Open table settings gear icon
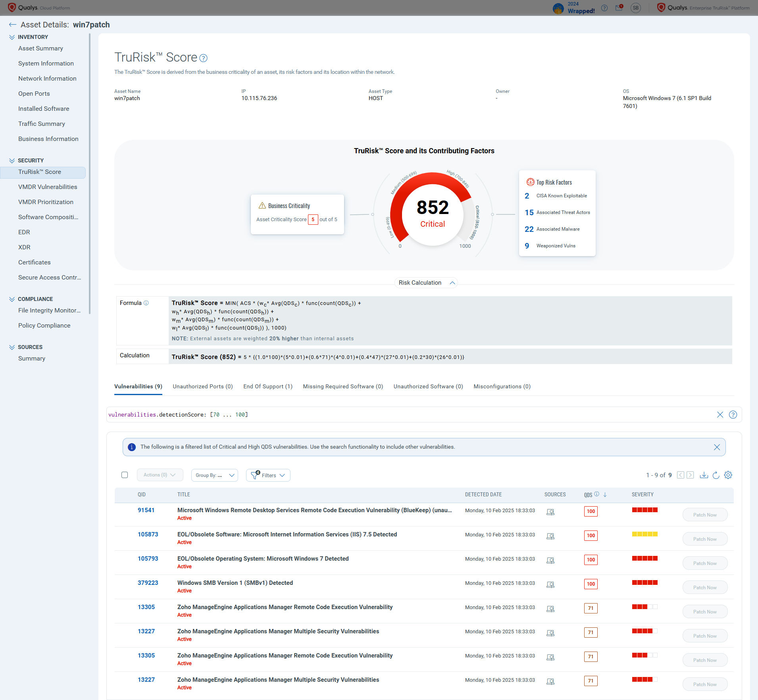 (x=728, y=475)
